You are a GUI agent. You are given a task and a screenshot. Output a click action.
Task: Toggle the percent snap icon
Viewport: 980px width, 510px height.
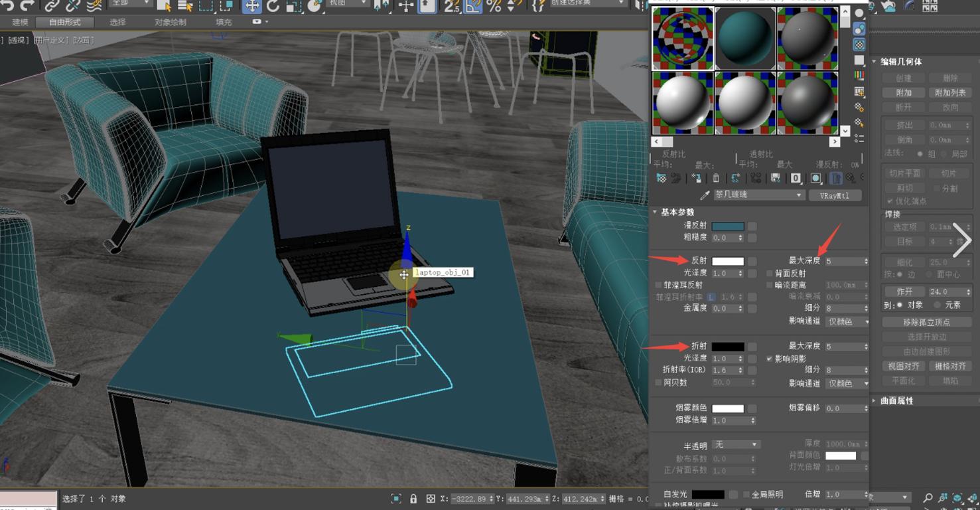[494, 6]
